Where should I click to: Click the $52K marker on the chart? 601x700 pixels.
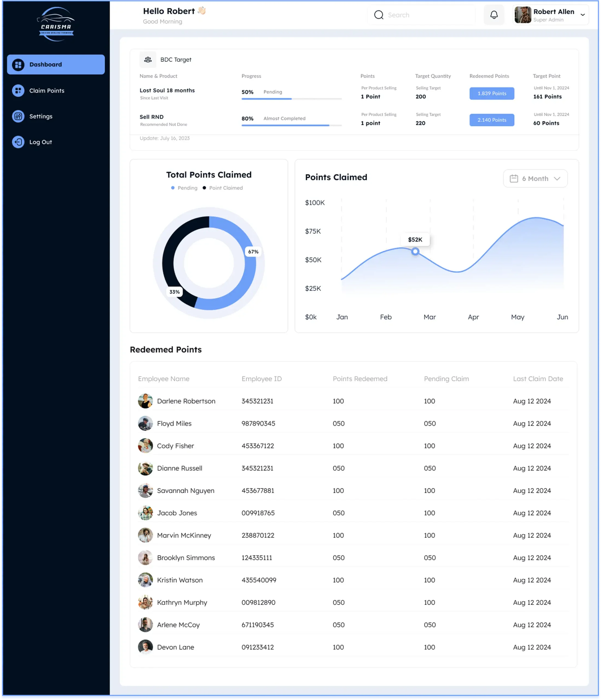[x=415, y=251]
